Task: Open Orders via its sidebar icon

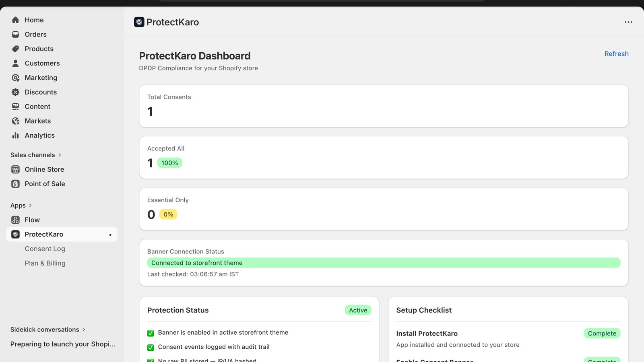Action: [15, 34]
